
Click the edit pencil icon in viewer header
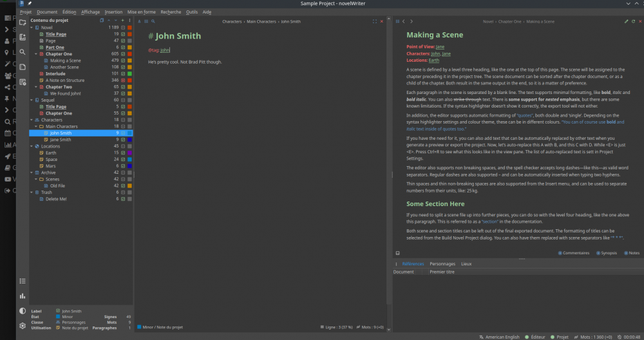625,21
